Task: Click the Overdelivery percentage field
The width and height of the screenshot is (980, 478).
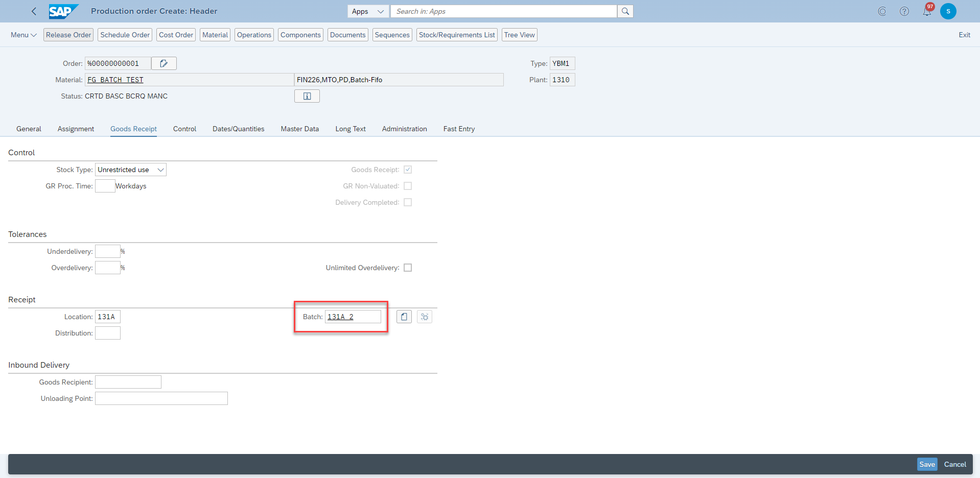Action: click(x=108, y=268)
